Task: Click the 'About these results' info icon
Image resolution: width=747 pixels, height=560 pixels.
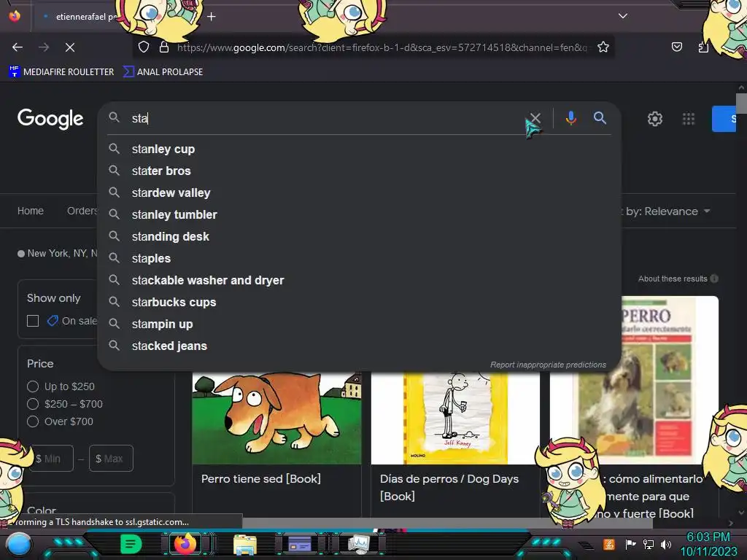Action: 714,279
